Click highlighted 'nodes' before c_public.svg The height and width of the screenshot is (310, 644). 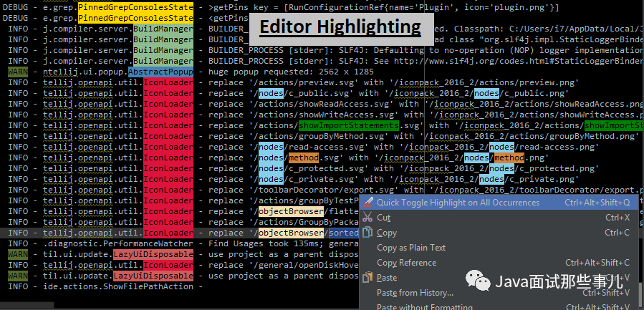(271, 94)
